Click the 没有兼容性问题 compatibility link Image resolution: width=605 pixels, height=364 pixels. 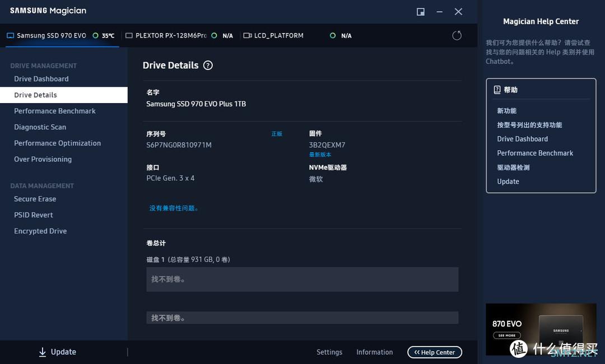pos(174,208)
